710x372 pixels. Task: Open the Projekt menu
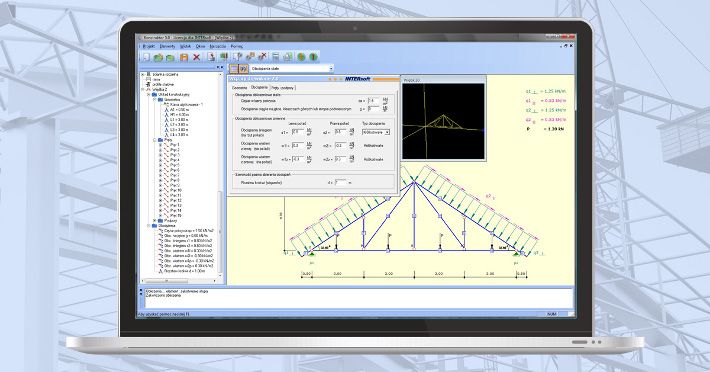pos(149,46)
